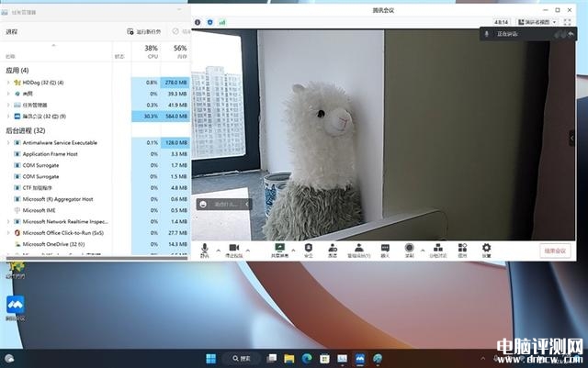Image resolution: width=588 pixels, height=368 pixels.
Task: Click the microphone icon in the speaking indicator
Action: (487, 34)
